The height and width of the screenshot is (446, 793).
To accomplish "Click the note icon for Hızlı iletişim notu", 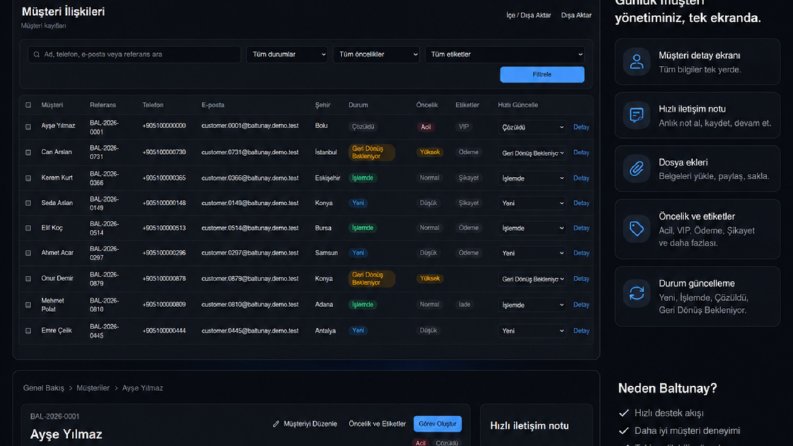I will pyautogui.click(x=636, y=115).
